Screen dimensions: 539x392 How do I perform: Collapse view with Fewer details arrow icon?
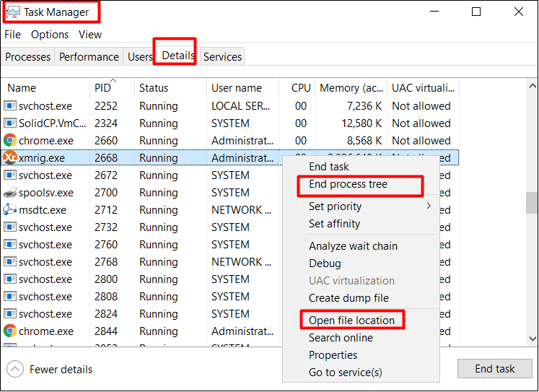click(15, 370)
